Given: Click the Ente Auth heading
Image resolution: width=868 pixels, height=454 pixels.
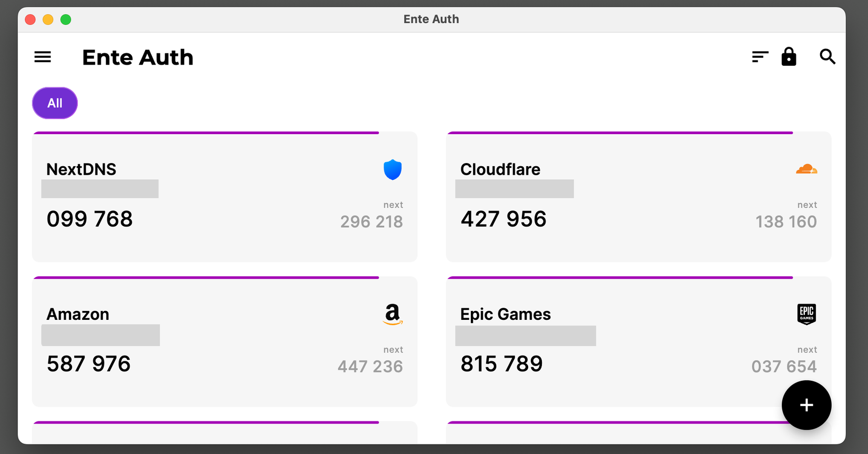Looking at the screenshot, I should tap(137, 57).
